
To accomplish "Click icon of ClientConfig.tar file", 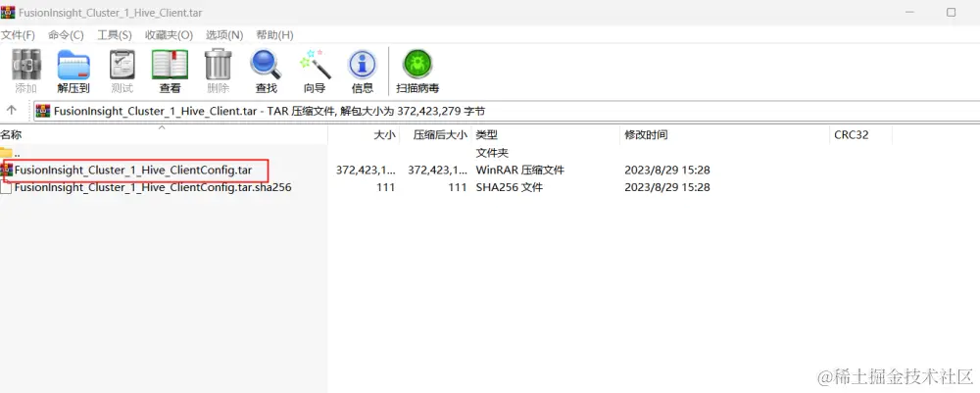I will (8, 170).
